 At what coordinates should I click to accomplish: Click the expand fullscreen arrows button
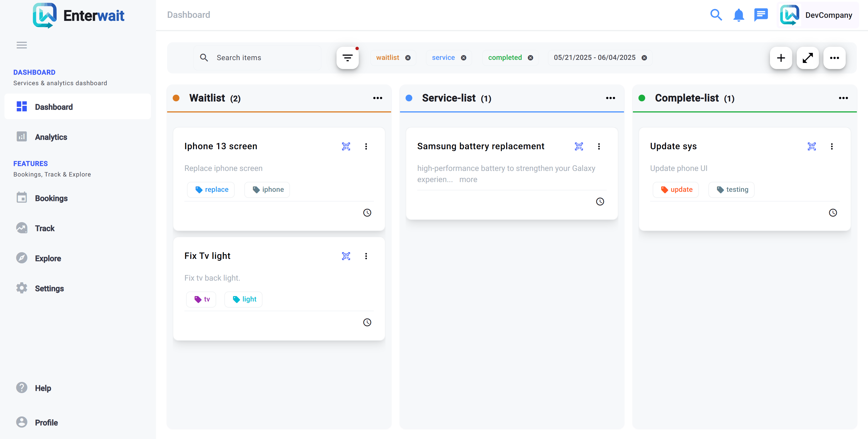[x=807, y=58]
